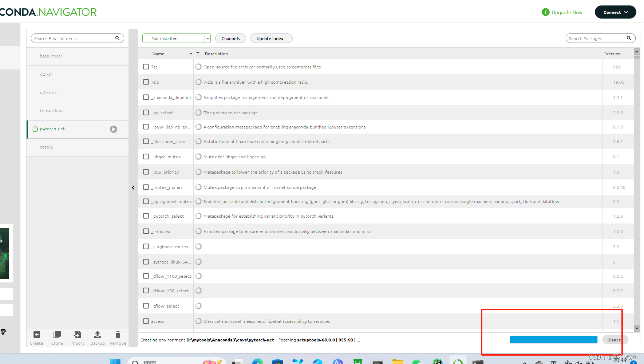Click the Create environment icon
The height and width of the screenshot is (364, 644).
(x=37, y=335)
